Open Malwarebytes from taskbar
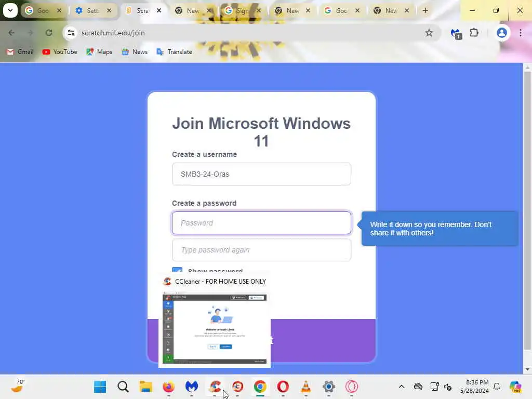 (x=192, y=387)
